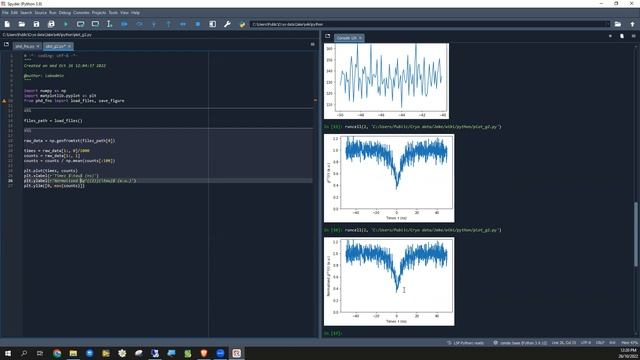Browse for a working directory folder icon
Screen dimensions: 640x360
[618, 24]
